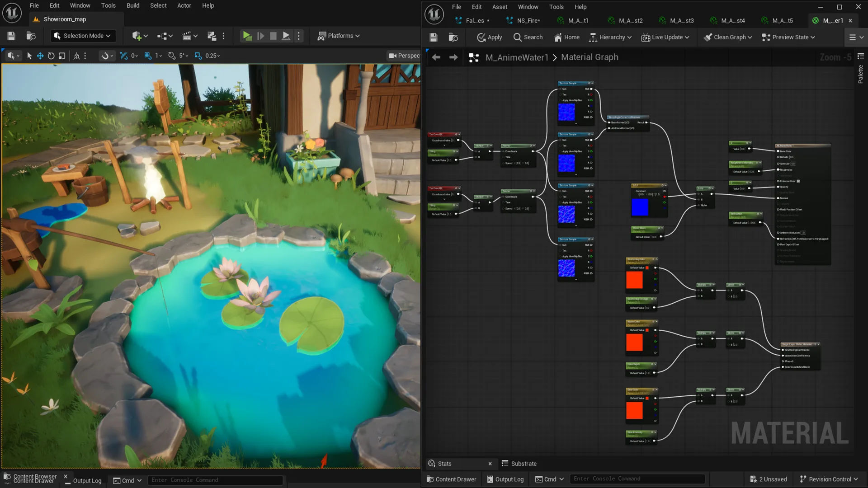This screenshot has width=868, height=488.
Task: Click the Unreal Engine logo in level editor
Action: pyautogui.click(x=12, y=13)
